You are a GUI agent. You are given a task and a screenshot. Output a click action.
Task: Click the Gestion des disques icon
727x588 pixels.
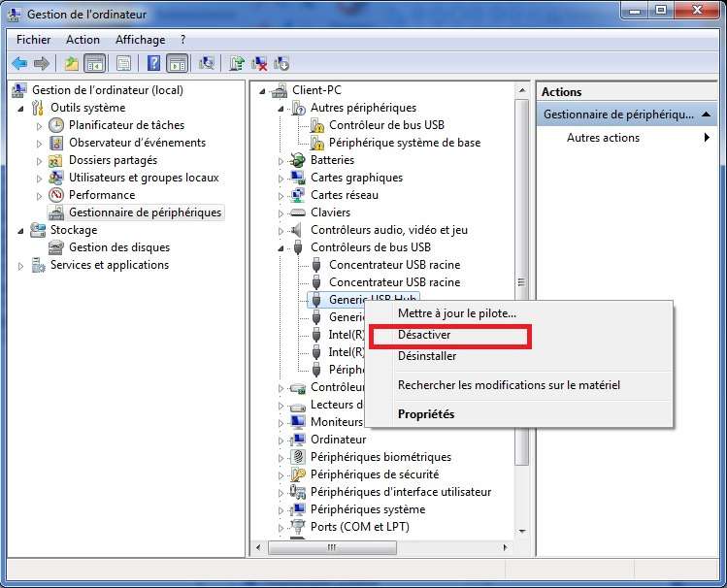56,247
